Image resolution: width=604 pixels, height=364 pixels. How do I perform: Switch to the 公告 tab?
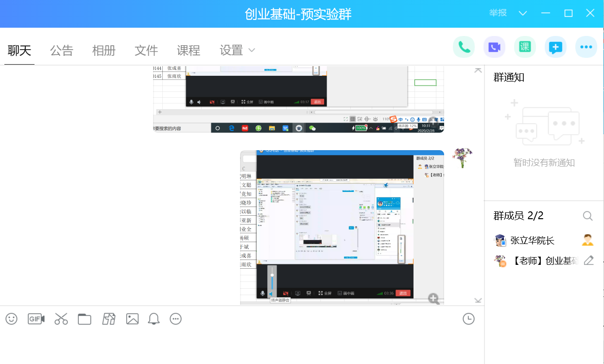pyautogui.click(x=62, y=50)
